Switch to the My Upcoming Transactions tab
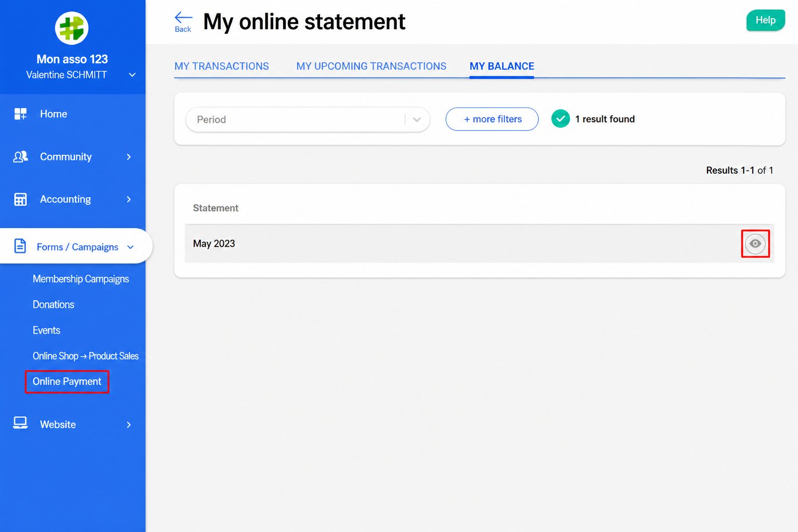Screen dimensions: 798x532 coord(371,66)
